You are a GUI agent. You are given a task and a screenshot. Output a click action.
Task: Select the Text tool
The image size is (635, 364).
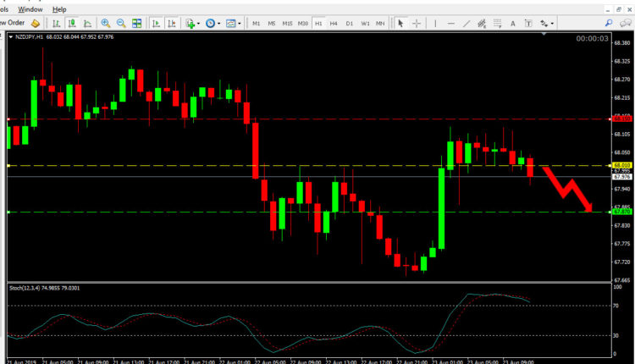(x=513, y=24)
